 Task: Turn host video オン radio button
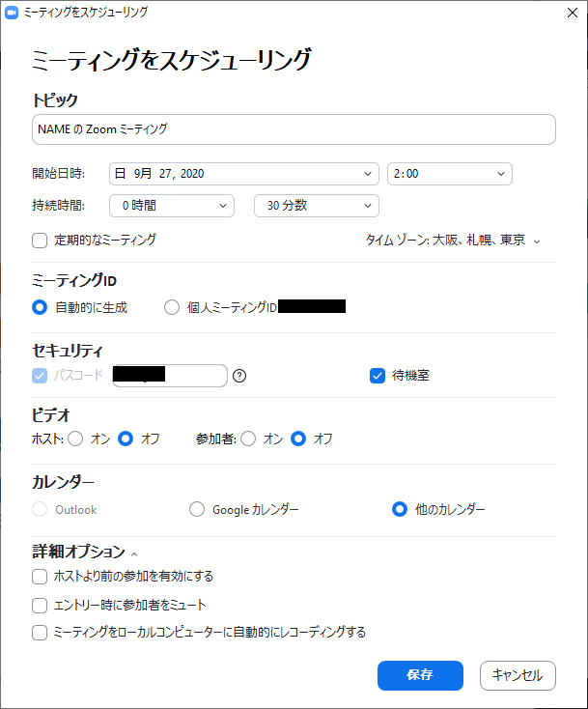[x=75, y=439]
